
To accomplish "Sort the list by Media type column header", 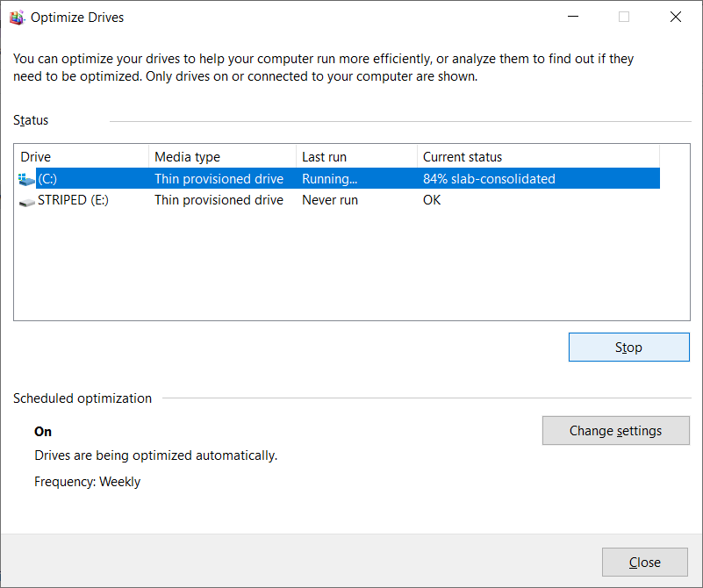I will [222, 157].
